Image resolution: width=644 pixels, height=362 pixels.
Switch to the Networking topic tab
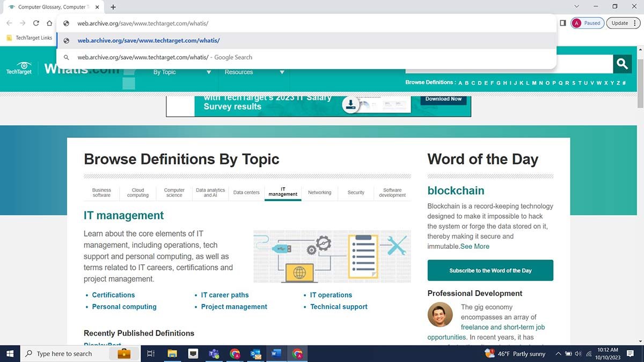click(319, 193)
